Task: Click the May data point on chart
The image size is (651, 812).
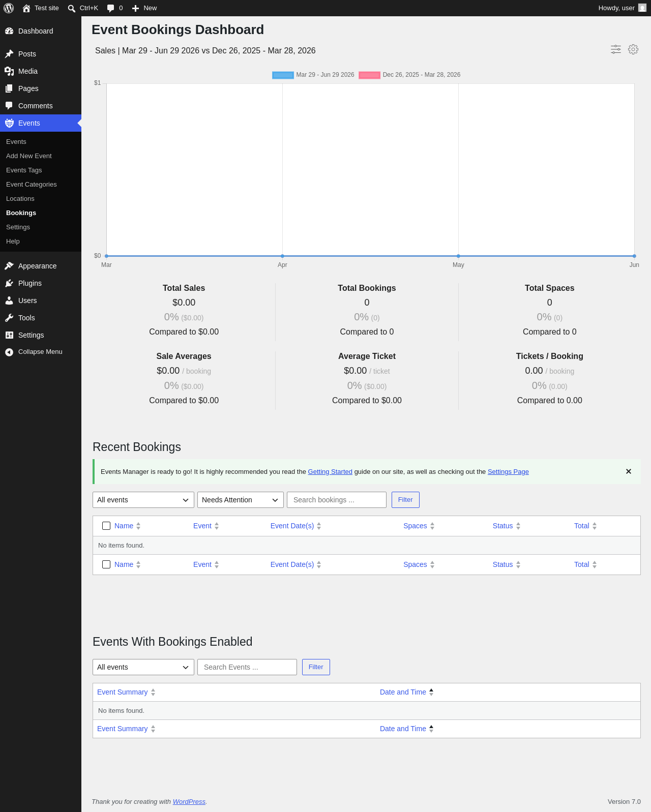Action: [458, 256]
